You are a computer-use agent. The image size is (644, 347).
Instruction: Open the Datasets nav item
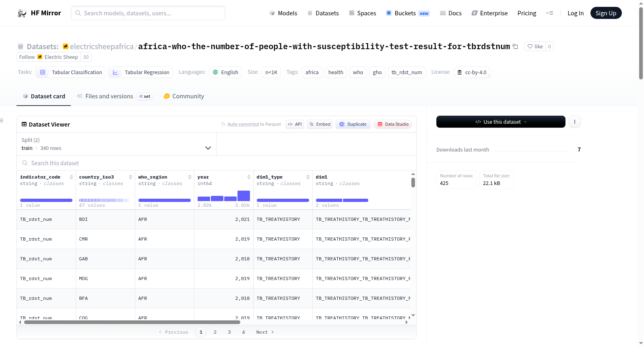323,13
